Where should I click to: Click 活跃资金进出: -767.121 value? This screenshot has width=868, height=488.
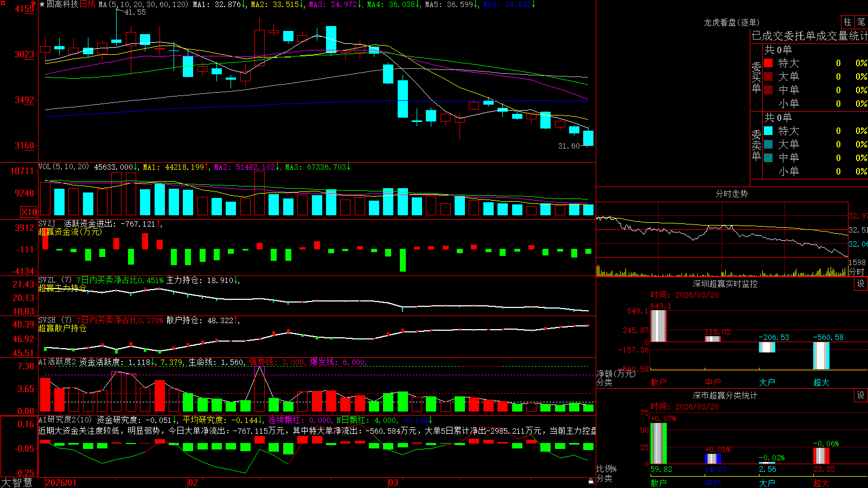coord(110,223)
